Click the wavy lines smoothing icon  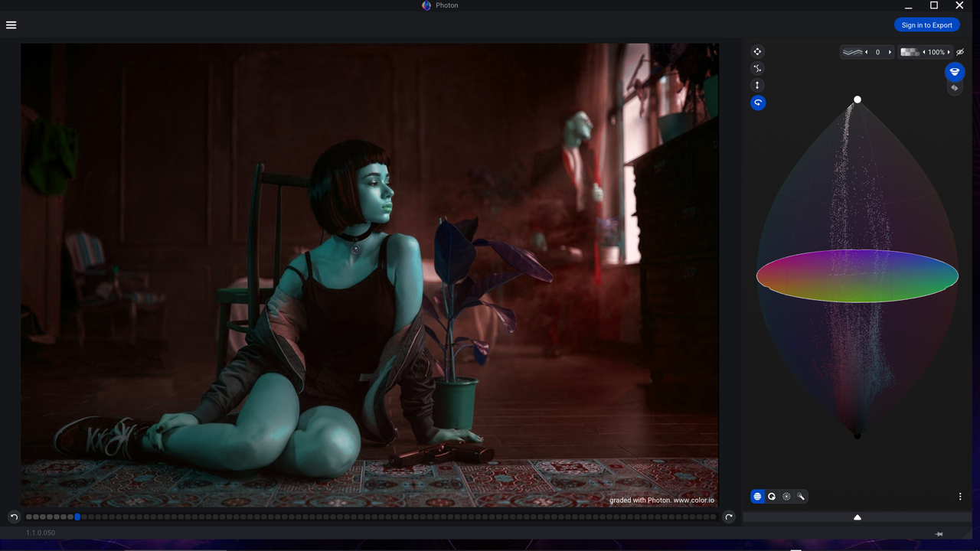click(x=852, y=52)
